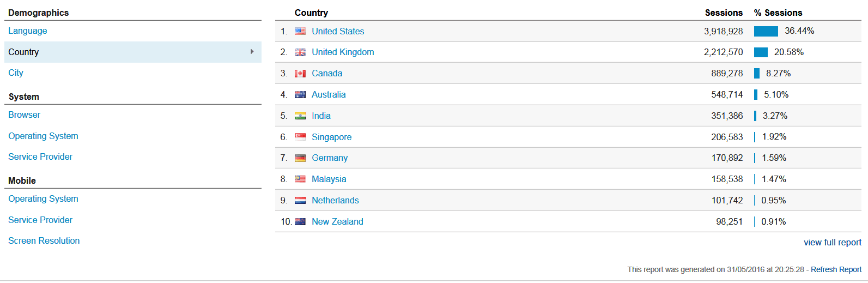Select Language under Demographics
The image size is (868, 283).
click(28, 31)
